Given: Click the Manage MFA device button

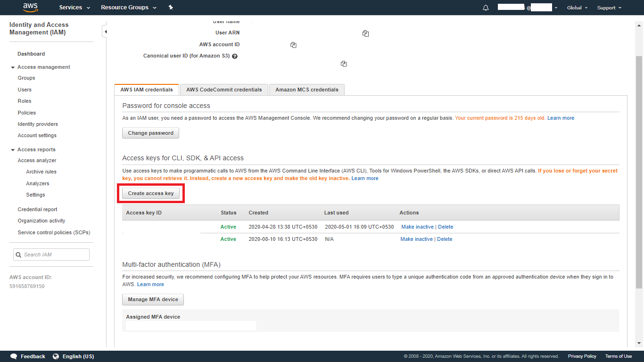Looking at the screenshot, I should click(x=153, y=299).
